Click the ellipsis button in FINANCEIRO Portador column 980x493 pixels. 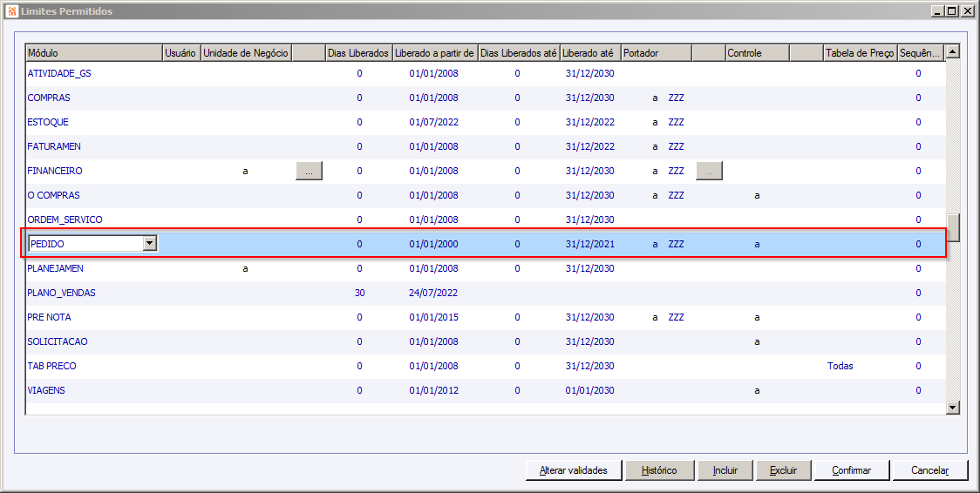[709, 171]
